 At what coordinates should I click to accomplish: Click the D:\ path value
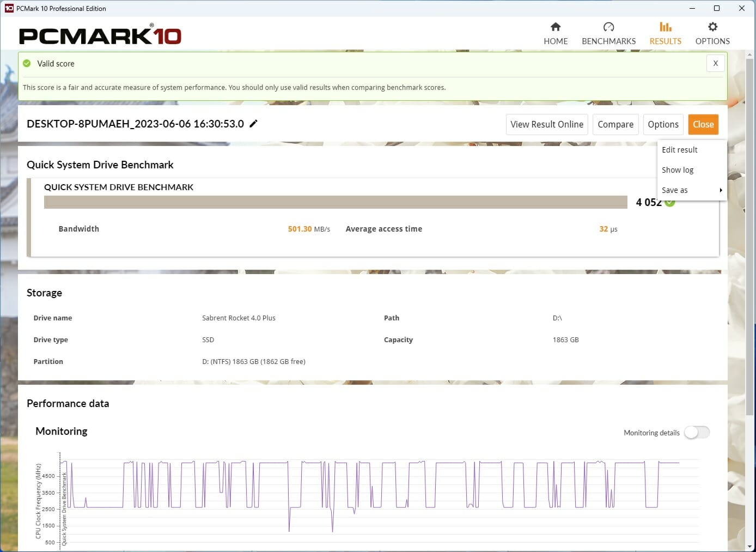tap(557, 318)
